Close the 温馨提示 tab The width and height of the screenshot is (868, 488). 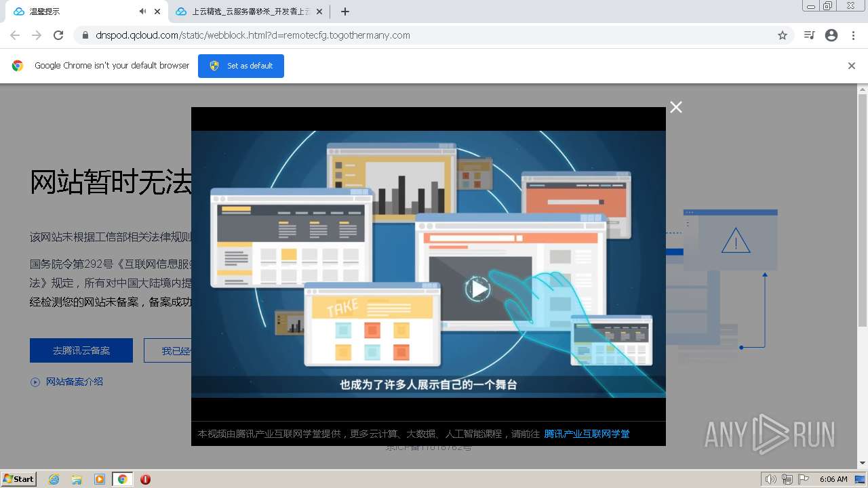coord(157,12)
